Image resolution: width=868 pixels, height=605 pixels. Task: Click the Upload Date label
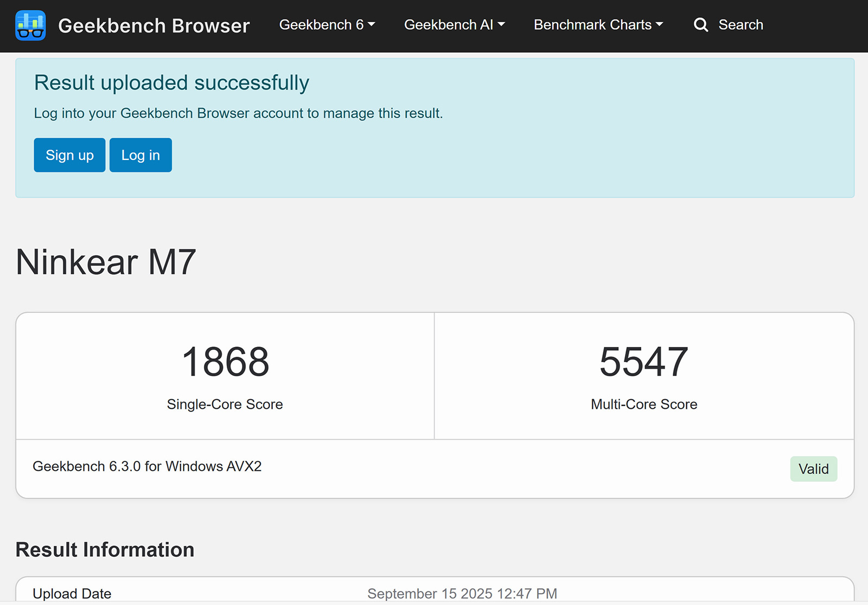(72, 594)
